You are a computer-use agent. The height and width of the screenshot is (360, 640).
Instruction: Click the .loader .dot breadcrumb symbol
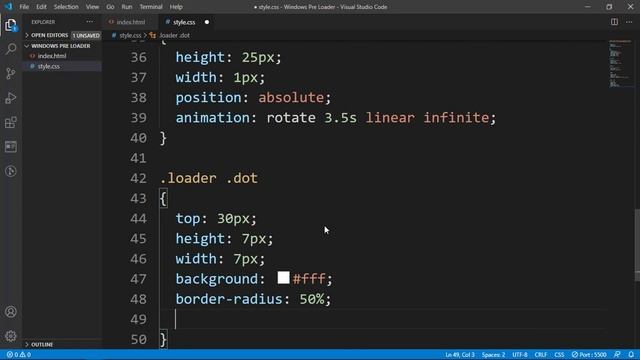click(174, 36)
